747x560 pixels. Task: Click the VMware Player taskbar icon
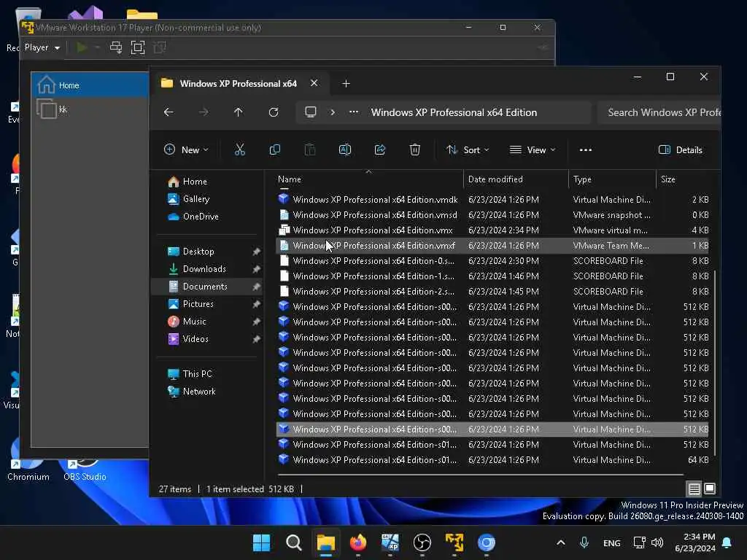coord(454,542)
